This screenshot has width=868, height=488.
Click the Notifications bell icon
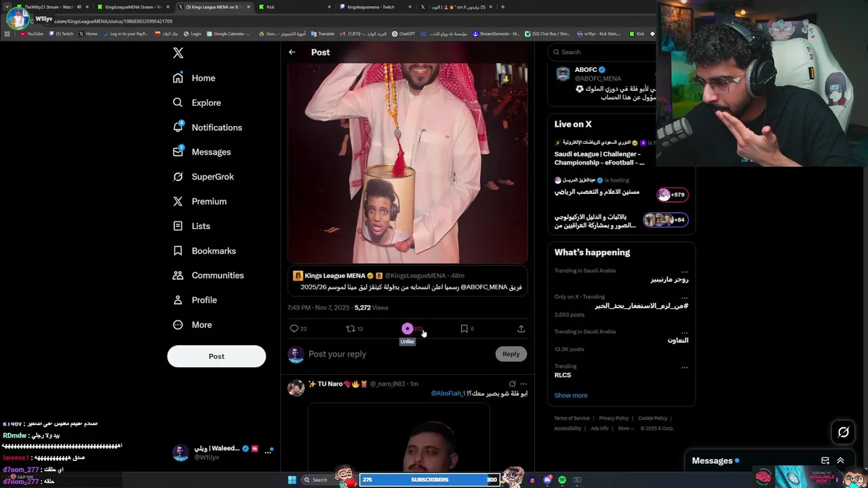(x=178, y=127)
